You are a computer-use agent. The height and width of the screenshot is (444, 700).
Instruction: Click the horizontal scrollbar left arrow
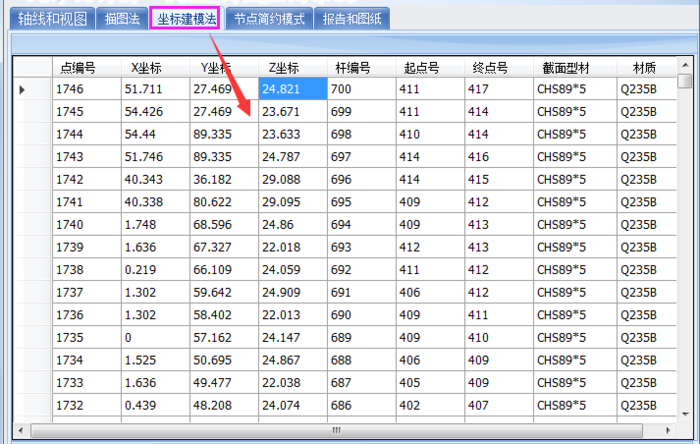pyautogui.click(x=21, y=431)
